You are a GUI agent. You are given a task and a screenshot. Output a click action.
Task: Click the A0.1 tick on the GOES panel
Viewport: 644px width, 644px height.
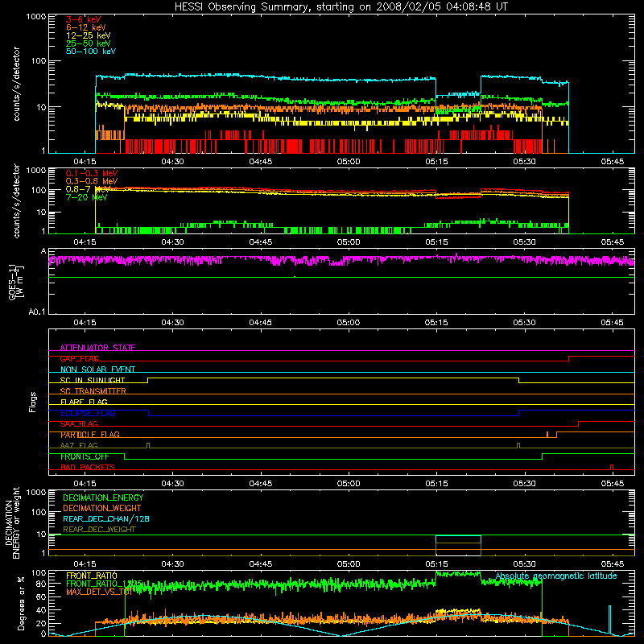tap(37, 312)
